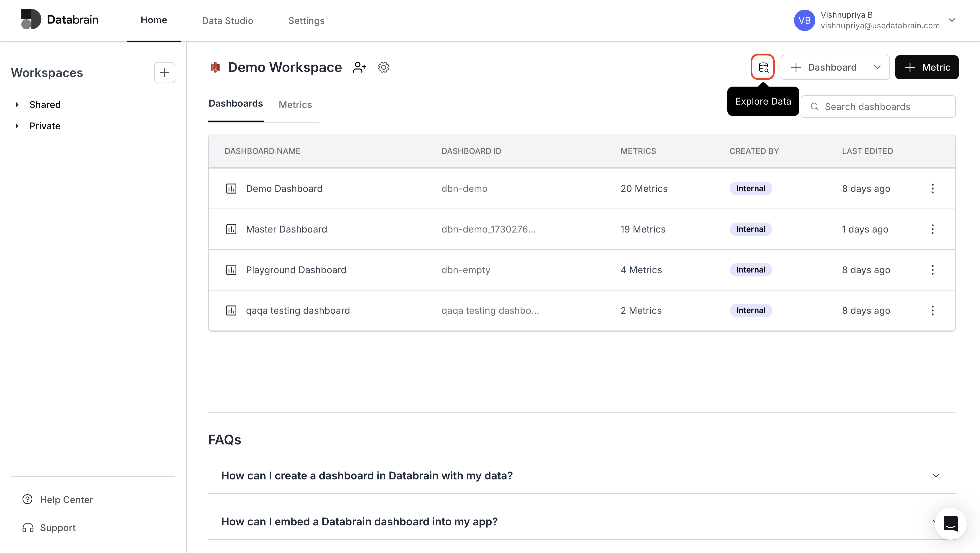Open the three-dot menu for qaqa testing dashboard
Image resolution: width=980 pixels, height=553 pixels.
click(932, 311)
